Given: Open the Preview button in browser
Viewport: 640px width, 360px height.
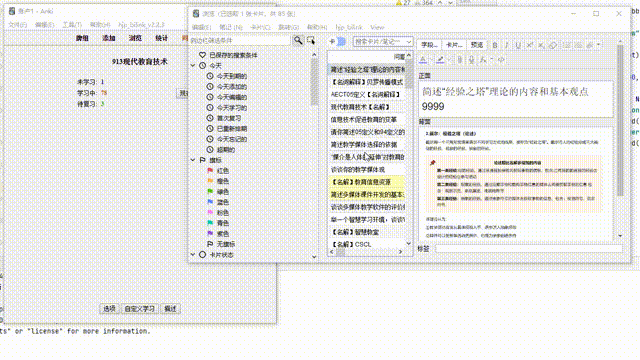Looking at the screenshot, I should 477,45.
